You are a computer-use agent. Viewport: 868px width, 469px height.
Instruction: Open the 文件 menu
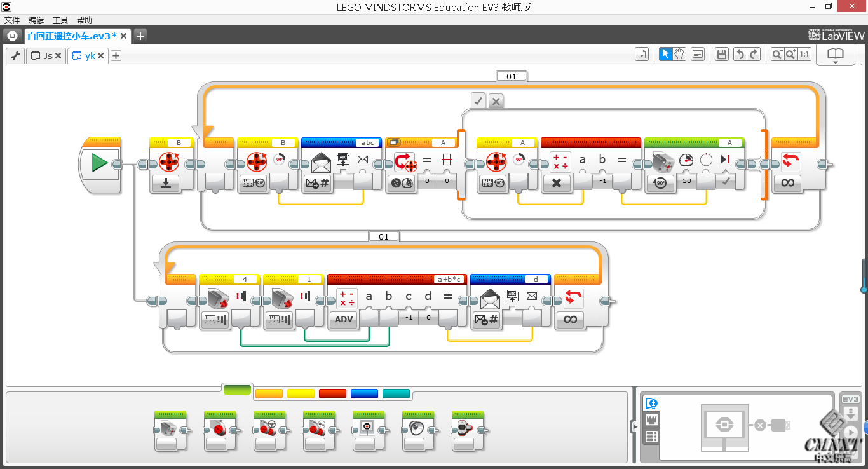pyautogui.click(x=12, y=20)
